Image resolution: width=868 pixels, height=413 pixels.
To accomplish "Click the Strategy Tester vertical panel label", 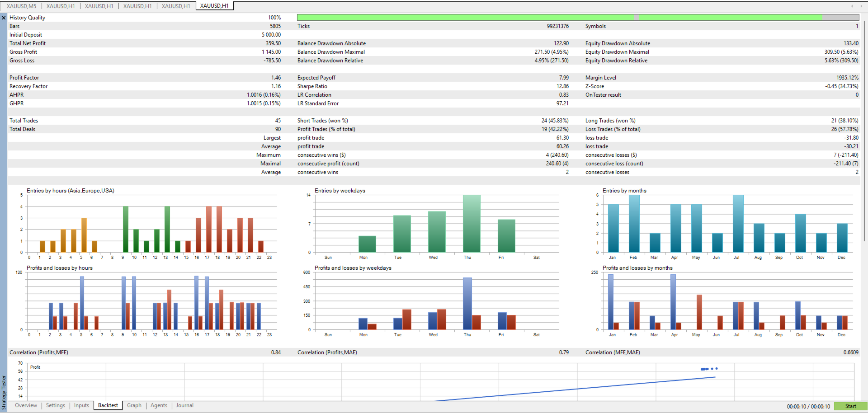I will tap(4, 392).
